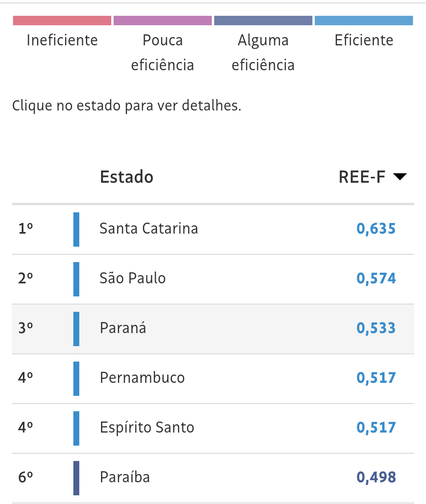The height and width of the screenshot is (504, 426).
Task: Select the Ineficiente legend category
Action: (x=62, y=40)
